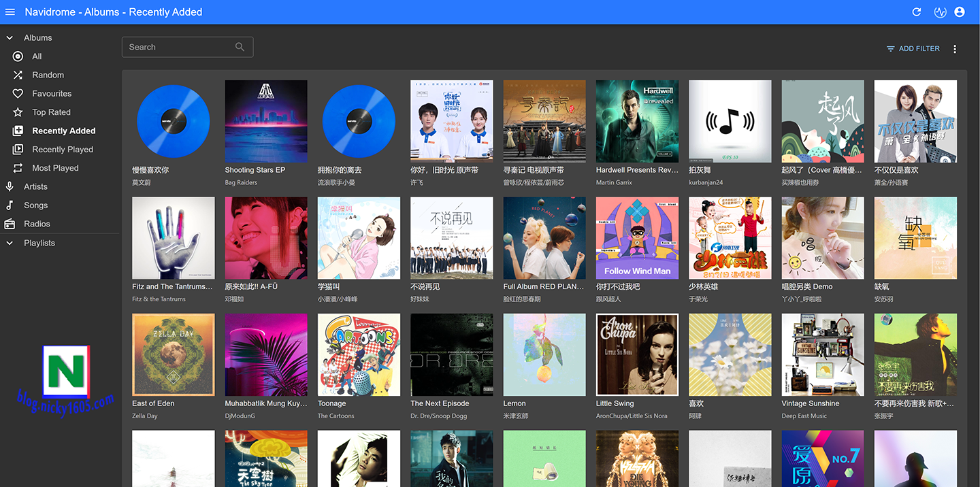Open the Fitz and The Tantrums album cover
The image size is (980, 487).
(x=174, y=238)
